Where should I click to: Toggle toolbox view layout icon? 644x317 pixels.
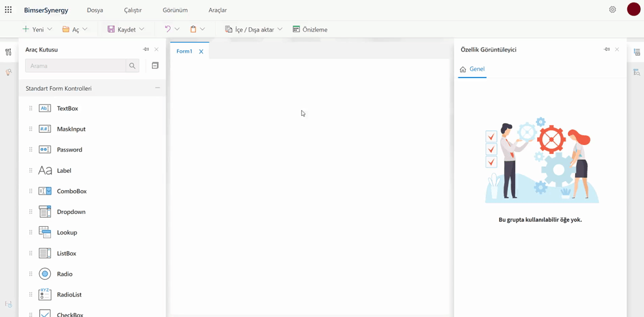click(x=155, y=66)
